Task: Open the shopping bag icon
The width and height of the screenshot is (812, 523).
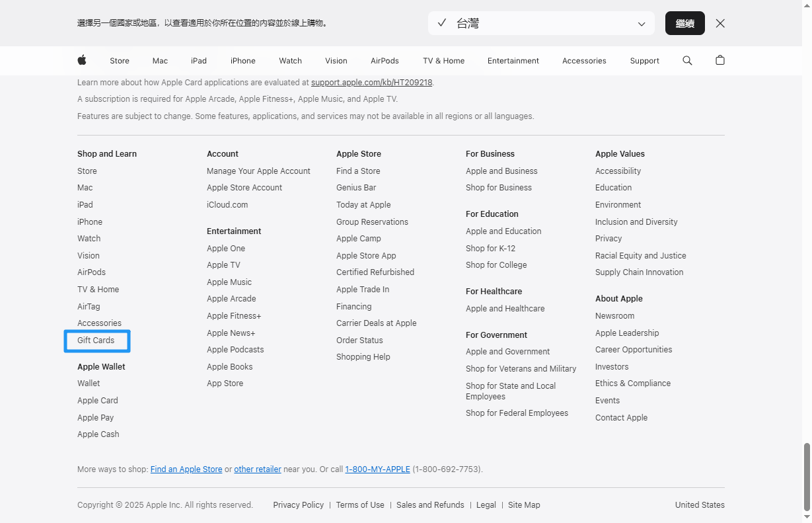Action: click(720, 60)
